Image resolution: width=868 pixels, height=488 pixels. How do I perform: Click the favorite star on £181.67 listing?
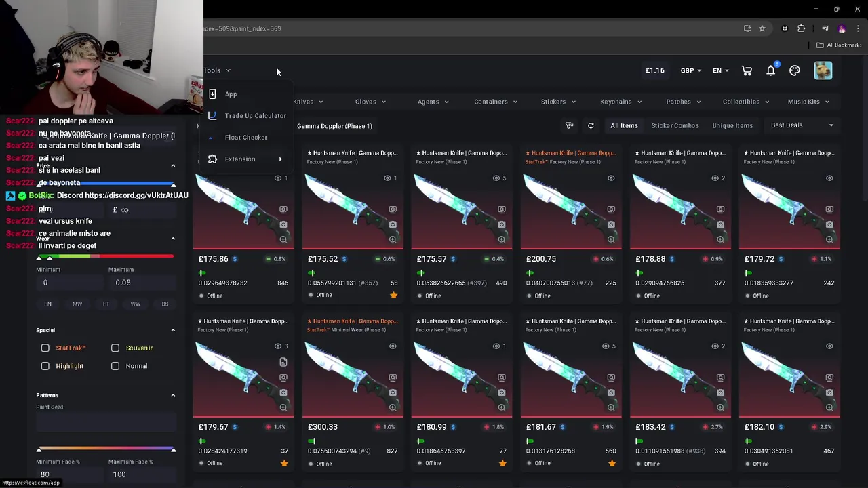coord(612,463)
